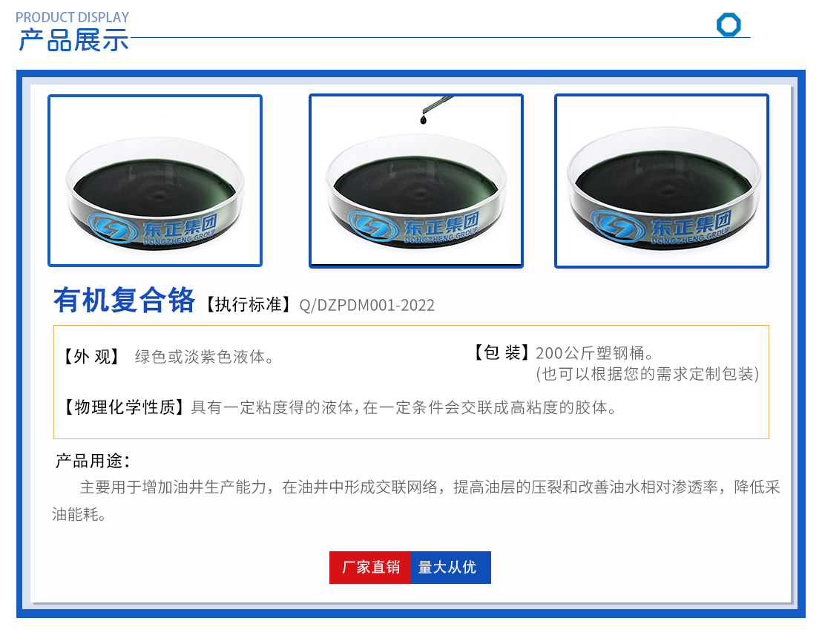The width and height of the screenshot is (822, 644).
Task: Click the blue octagon ring icon
Action: 729,24
